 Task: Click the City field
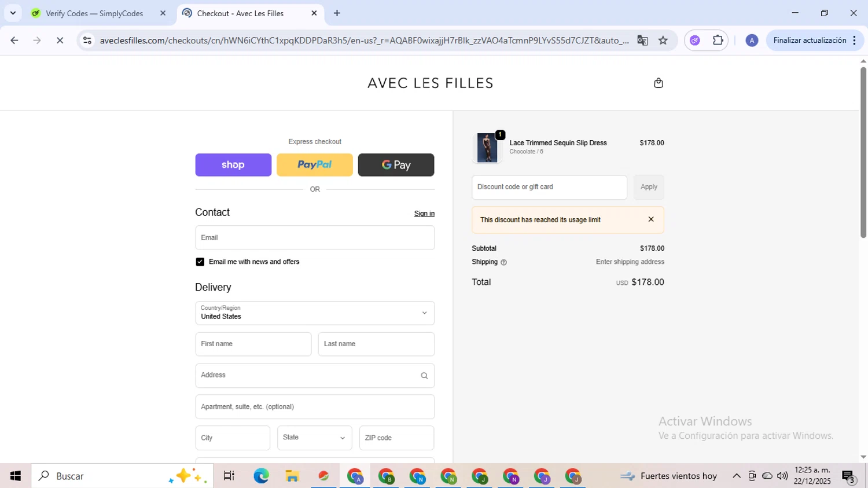pyautogui.click(x=233, y=438)
